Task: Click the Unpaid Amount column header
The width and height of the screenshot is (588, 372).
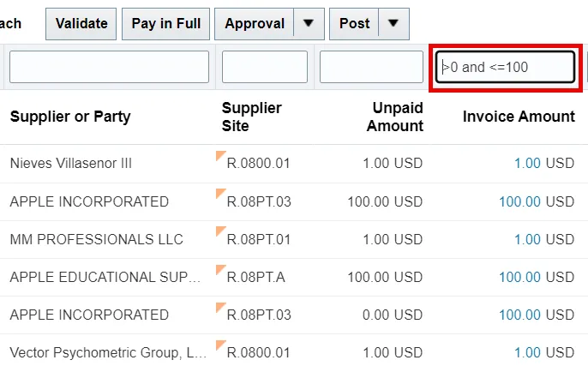Action: tap(395, 117)
